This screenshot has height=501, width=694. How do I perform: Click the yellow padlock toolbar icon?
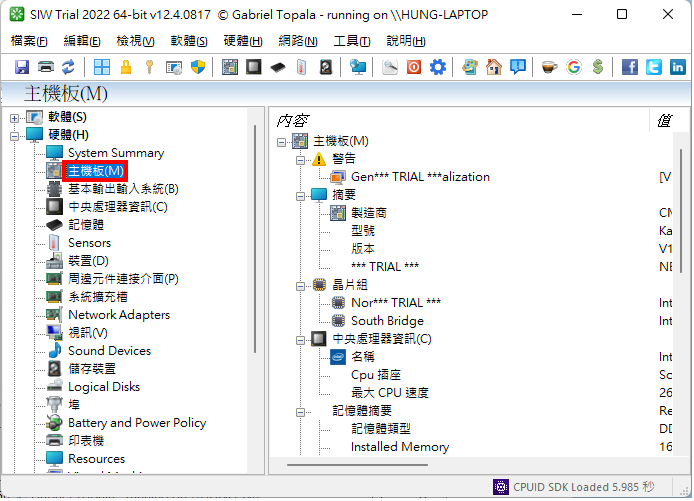(x=126, y=67)
